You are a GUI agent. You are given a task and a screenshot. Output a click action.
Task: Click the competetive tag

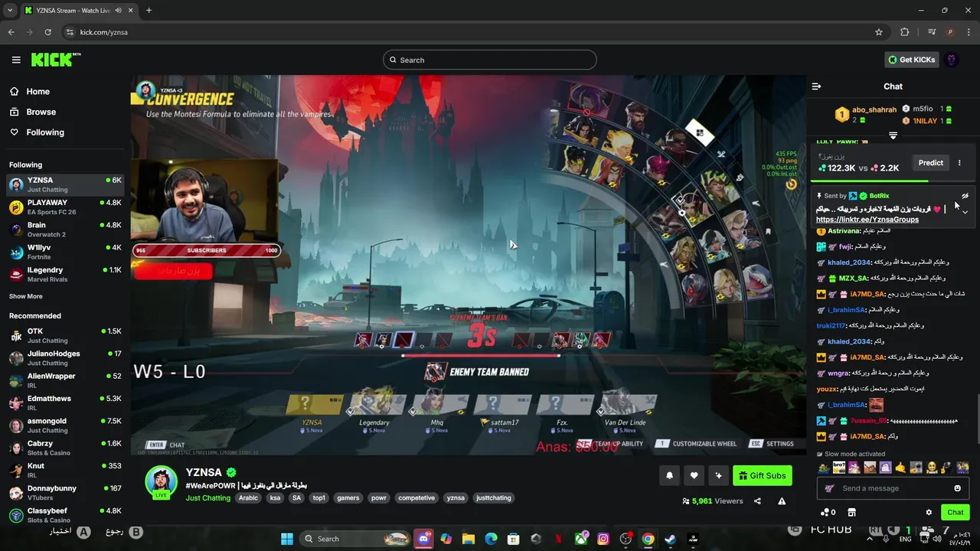click(416, 497)
